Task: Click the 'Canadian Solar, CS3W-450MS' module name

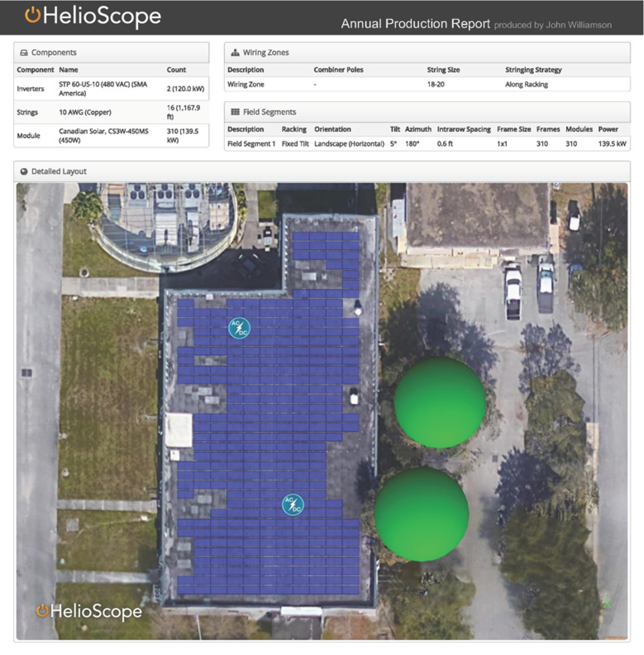Action: tap(103, 136)
